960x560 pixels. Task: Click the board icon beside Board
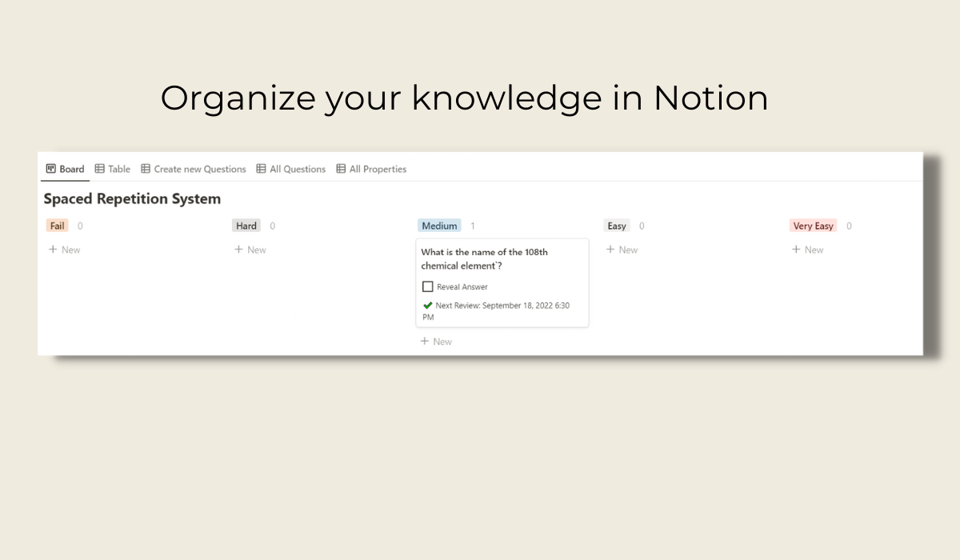(x=51, y=169)
